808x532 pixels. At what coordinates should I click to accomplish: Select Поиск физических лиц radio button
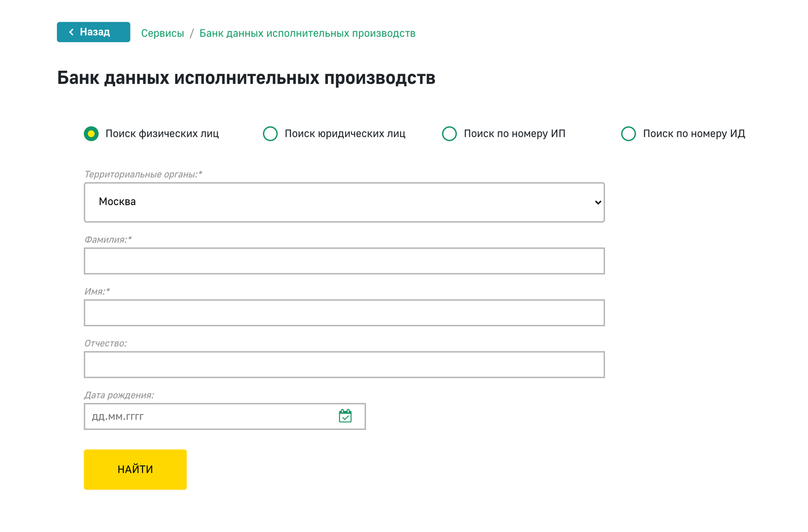[91, 133]
